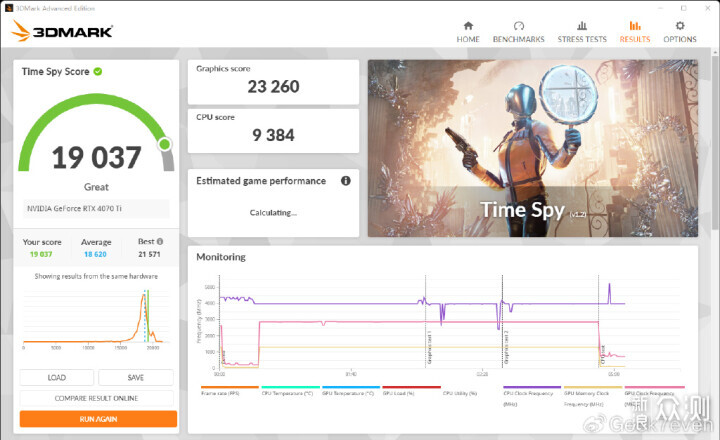
Task: Click the Time Spy preview image
Action: (x=533, y=148)
